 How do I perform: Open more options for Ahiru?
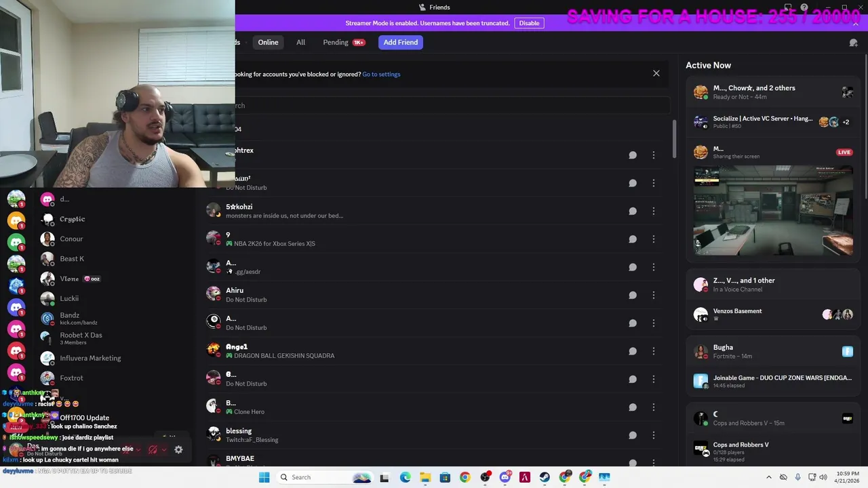654,295
